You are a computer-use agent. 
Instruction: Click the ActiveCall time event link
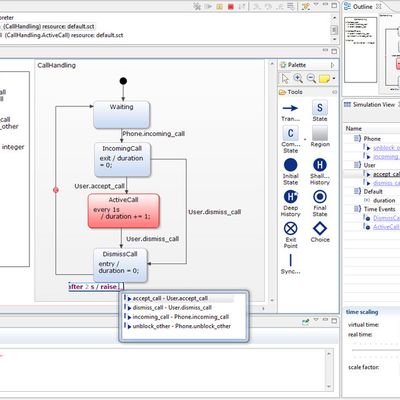[x=386, y=227]
